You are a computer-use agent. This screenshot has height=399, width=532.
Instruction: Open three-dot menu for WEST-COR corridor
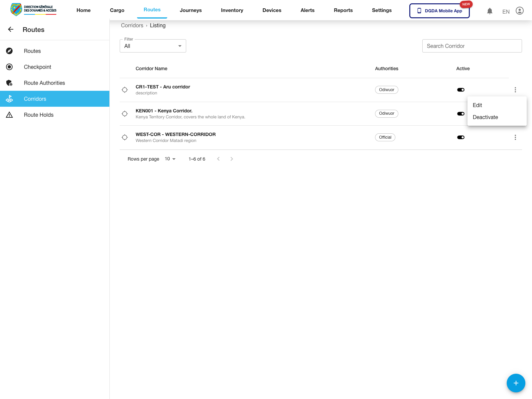point(515,137)
